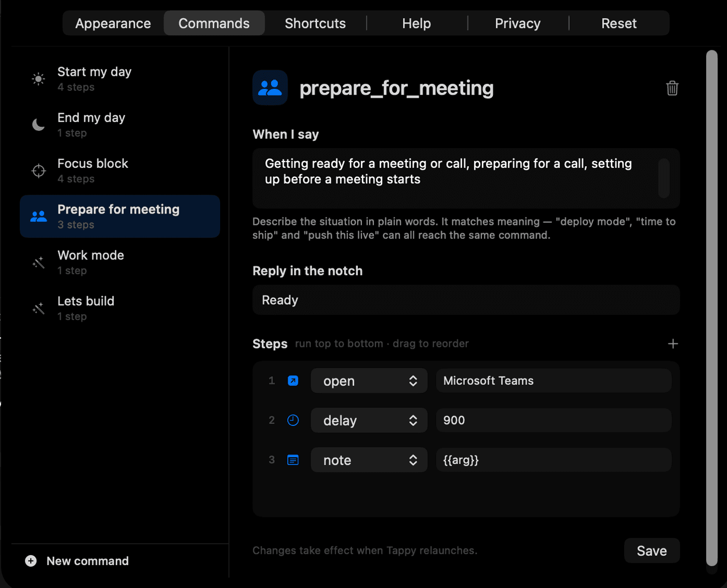Click the clock icon of step 2
The image size is (727, 588).
click(293, 420)
